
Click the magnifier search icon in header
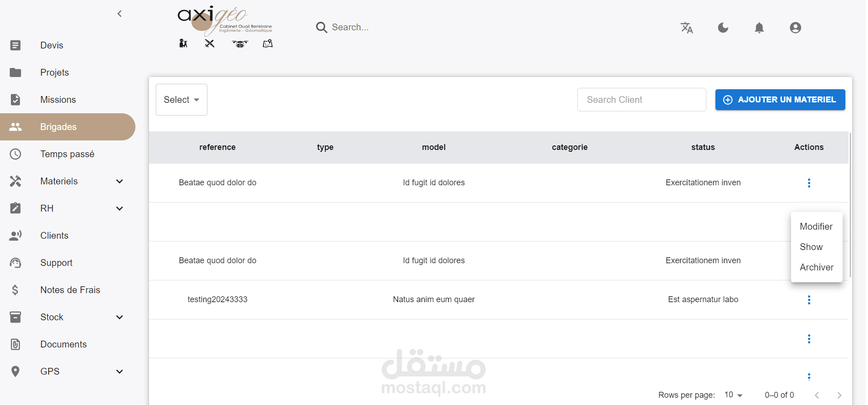click(x=321, y=28)
